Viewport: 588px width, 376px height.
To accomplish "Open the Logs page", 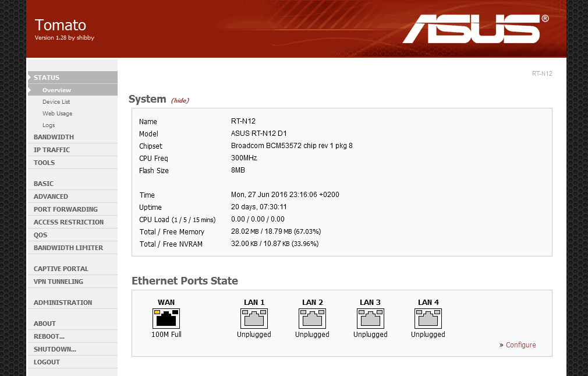I will pos(49,125).
